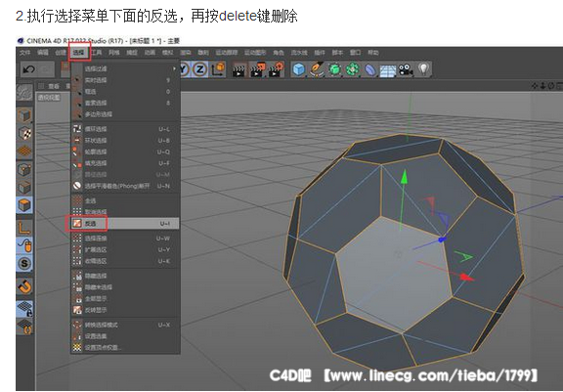Open the 帮助 (Help) menu

coord(373,53)
